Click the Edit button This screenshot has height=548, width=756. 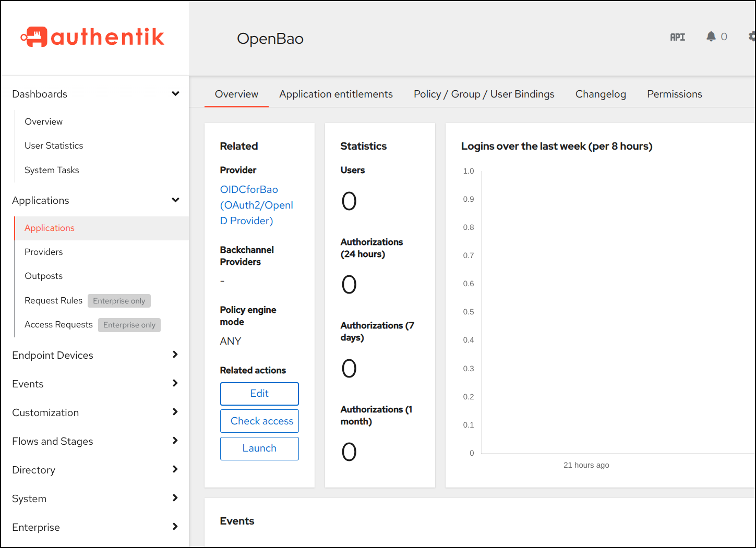coord(259,394)
